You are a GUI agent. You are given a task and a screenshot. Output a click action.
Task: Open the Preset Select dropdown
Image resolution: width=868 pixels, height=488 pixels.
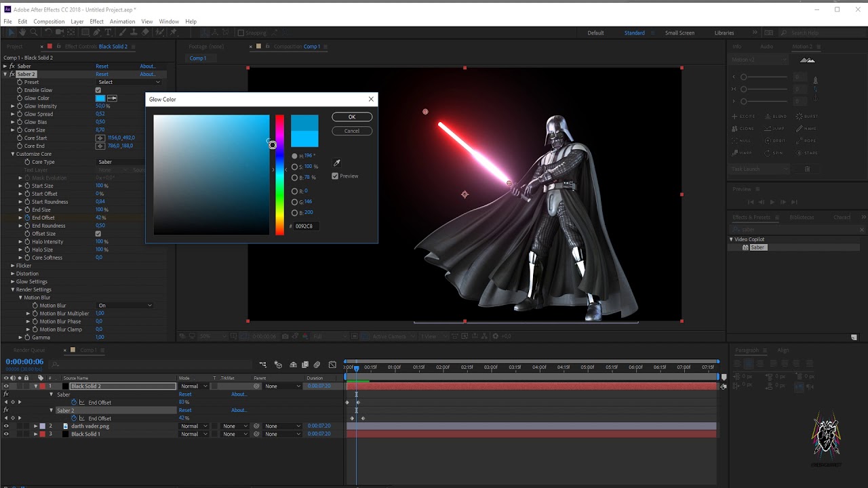coord(129,82)
